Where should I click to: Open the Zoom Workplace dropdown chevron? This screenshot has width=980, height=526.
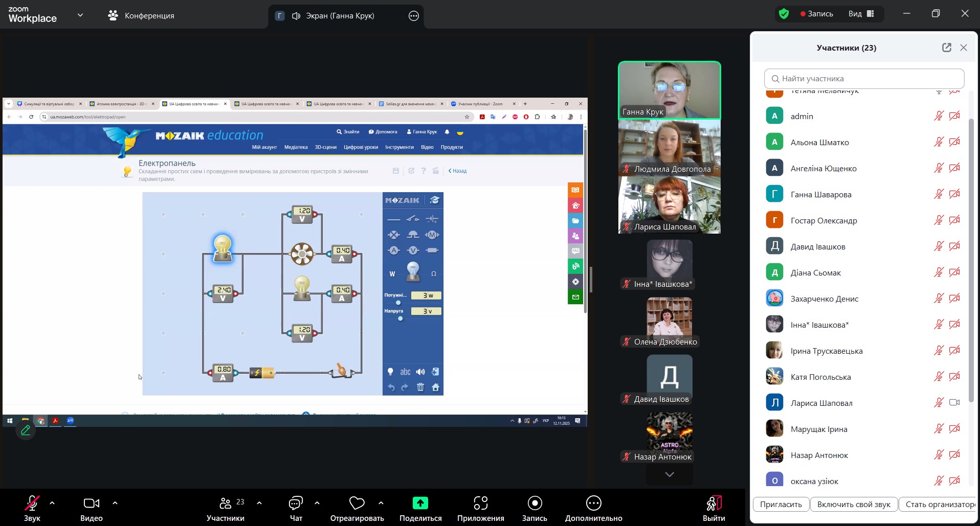tap(80, 15)
